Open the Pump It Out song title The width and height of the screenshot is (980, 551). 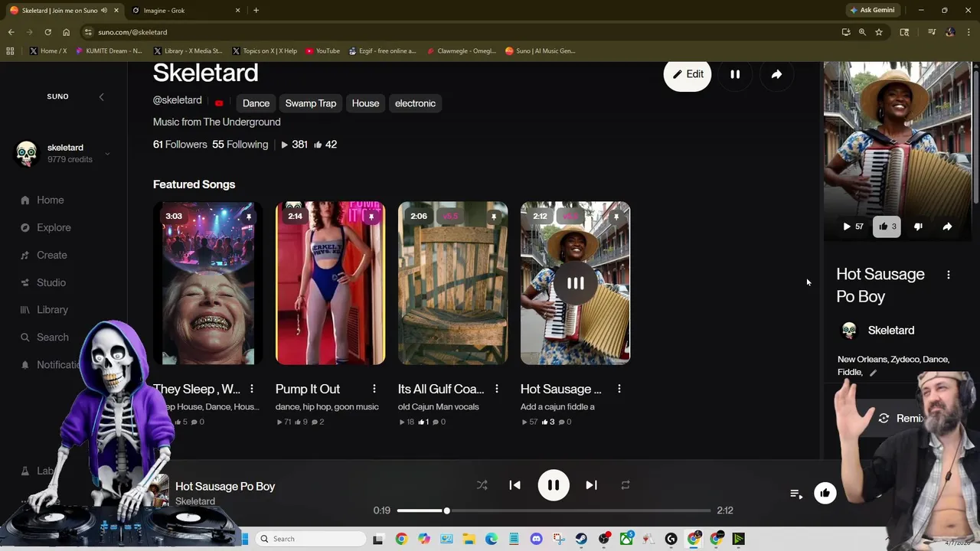click(x=308, y=389)
